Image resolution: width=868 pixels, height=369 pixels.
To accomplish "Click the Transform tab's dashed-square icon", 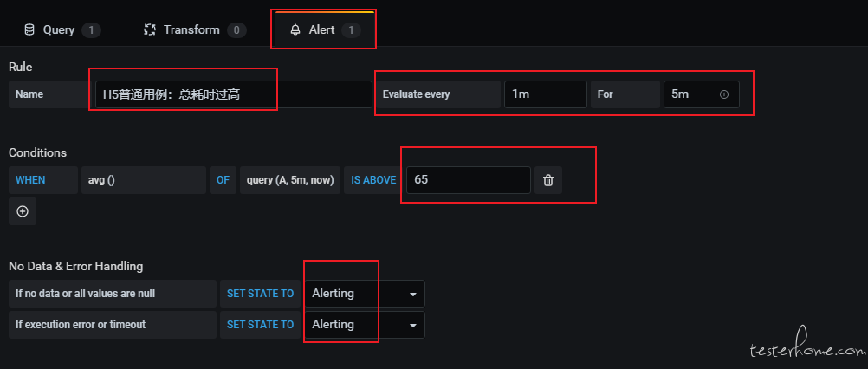I will (x=150, y=29).
